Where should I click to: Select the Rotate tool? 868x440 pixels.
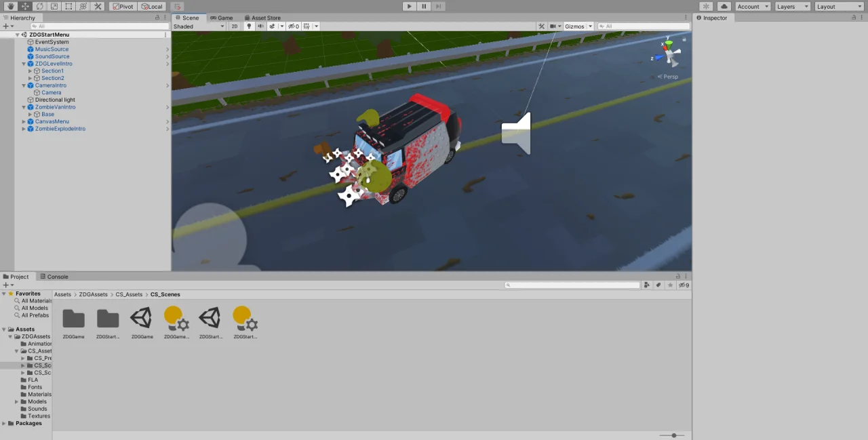tap(39, 6)
